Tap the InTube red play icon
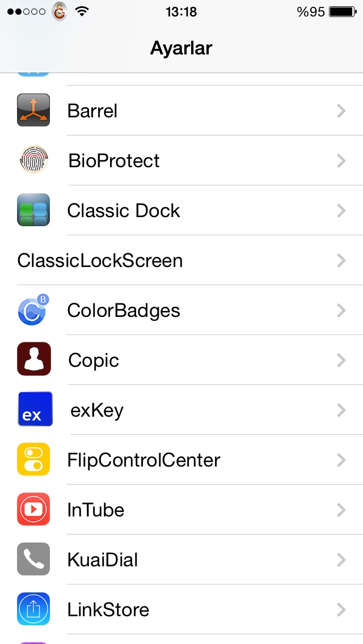Viewport: 363px width, 644px height. coord(33,509)
